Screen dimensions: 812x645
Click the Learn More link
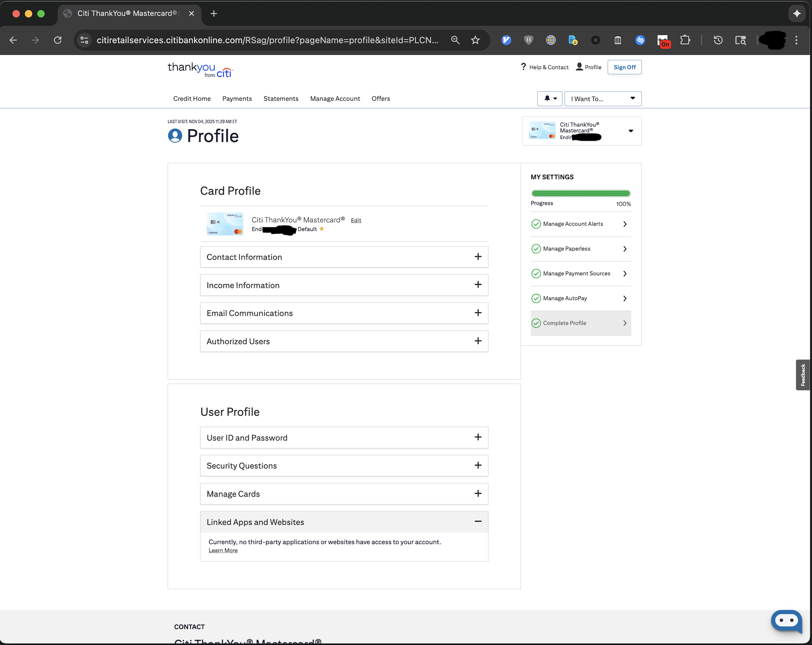pyautogui.click(x=223, y=550)
